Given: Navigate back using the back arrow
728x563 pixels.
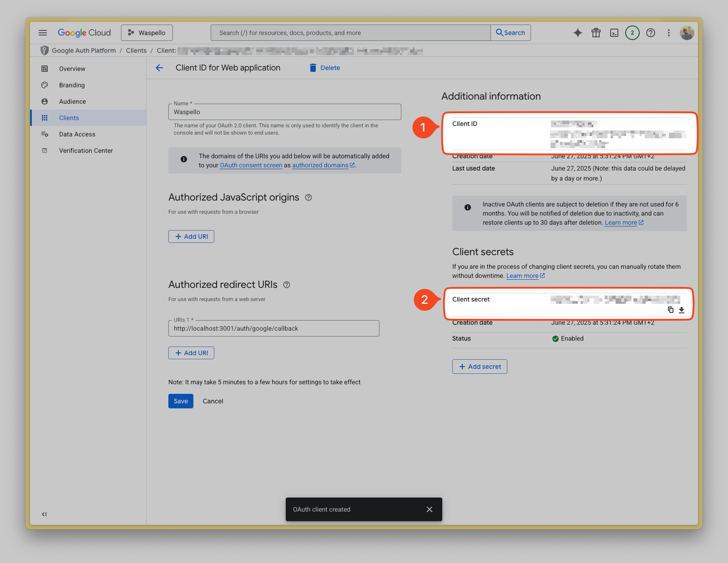Looking at the screenshot, I should click(x=159, y=68).
